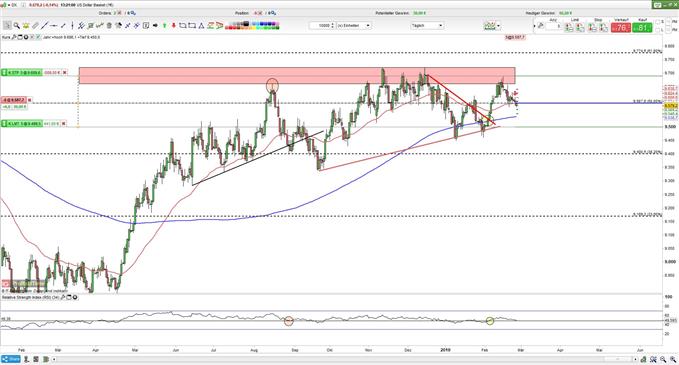Pick the red color swatch

pyautogui.click(x=230, y=28)
